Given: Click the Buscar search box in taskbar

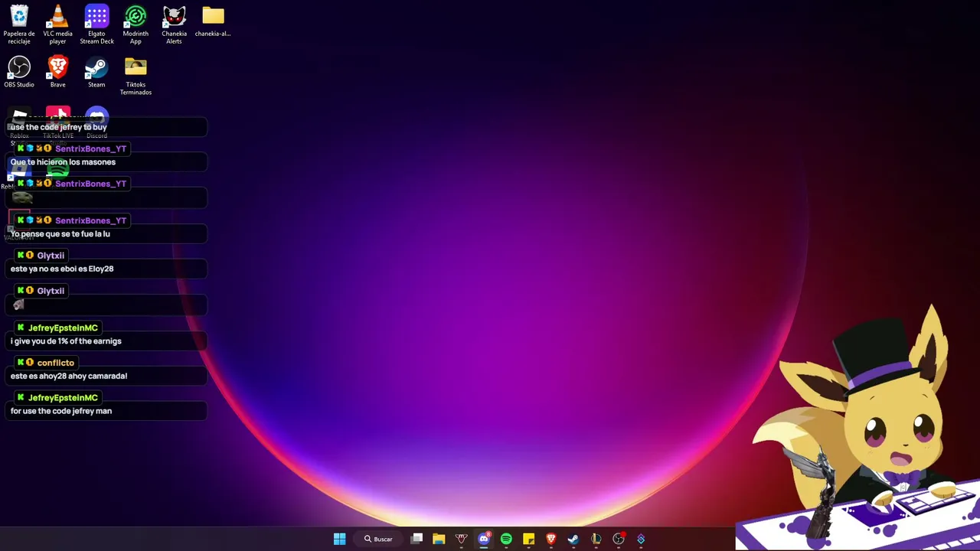Looking at the screenshot, I should (x=378, y=539).
